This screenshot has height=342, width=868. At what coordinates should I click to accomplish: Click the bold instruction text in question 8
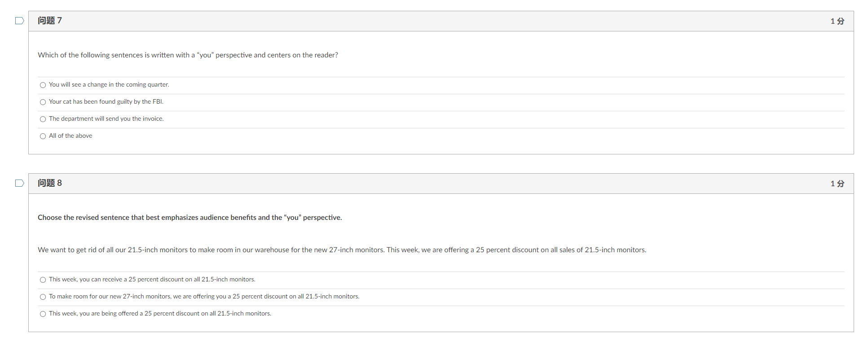pos(190,217)
